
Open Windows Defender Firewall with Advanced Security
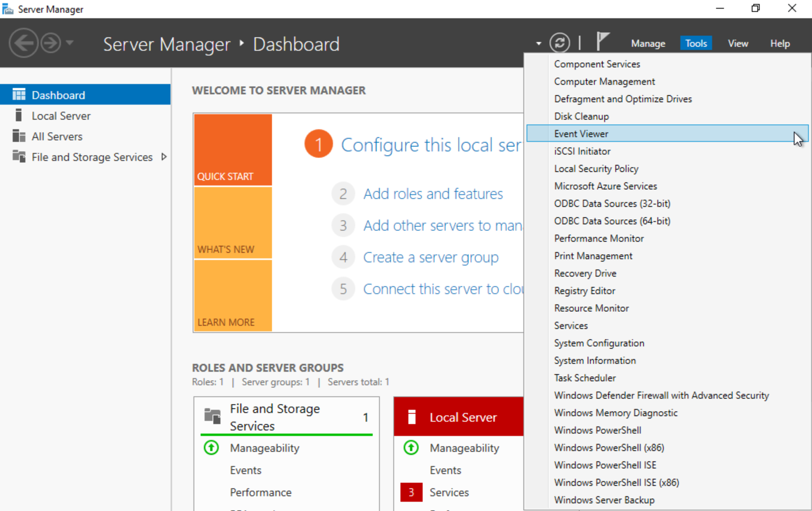pyautogui.click(x=667, y=395)
